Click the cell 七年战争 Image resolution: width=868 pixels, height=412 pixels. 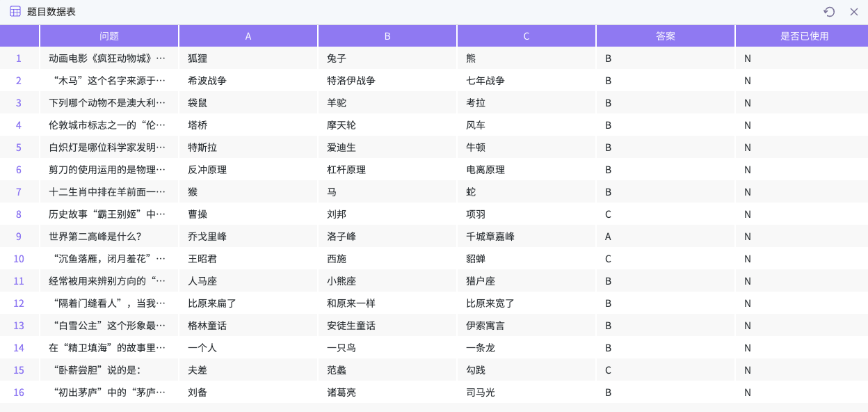pyautogui.click(x=527, y=81)
